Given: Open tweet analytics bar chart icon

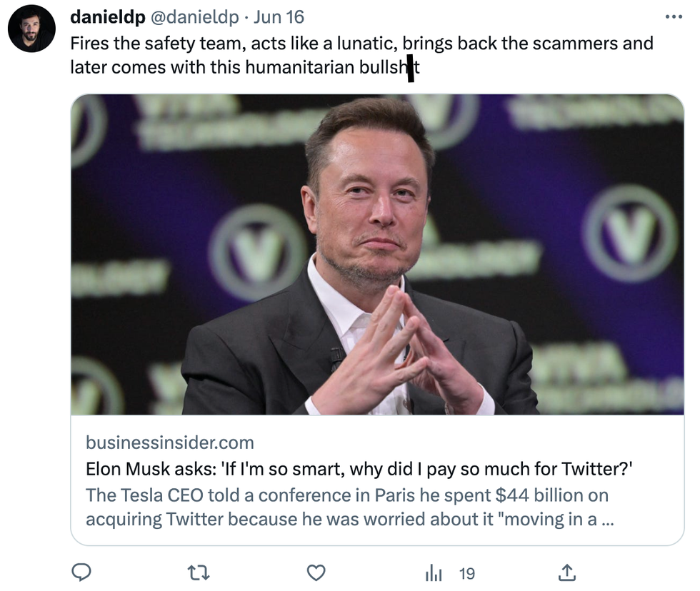Looking at the screenshot, I should (434, 572).
